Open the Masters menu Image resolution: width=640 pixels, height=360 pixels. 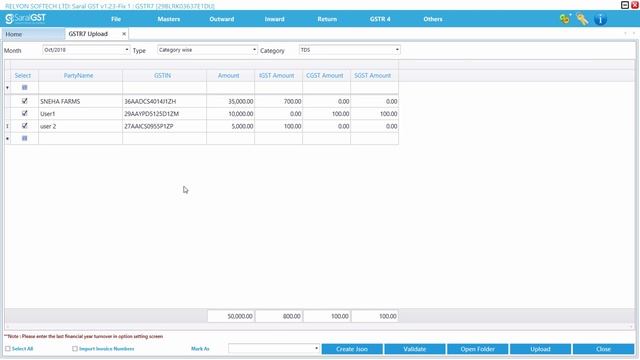coord(169,19)
